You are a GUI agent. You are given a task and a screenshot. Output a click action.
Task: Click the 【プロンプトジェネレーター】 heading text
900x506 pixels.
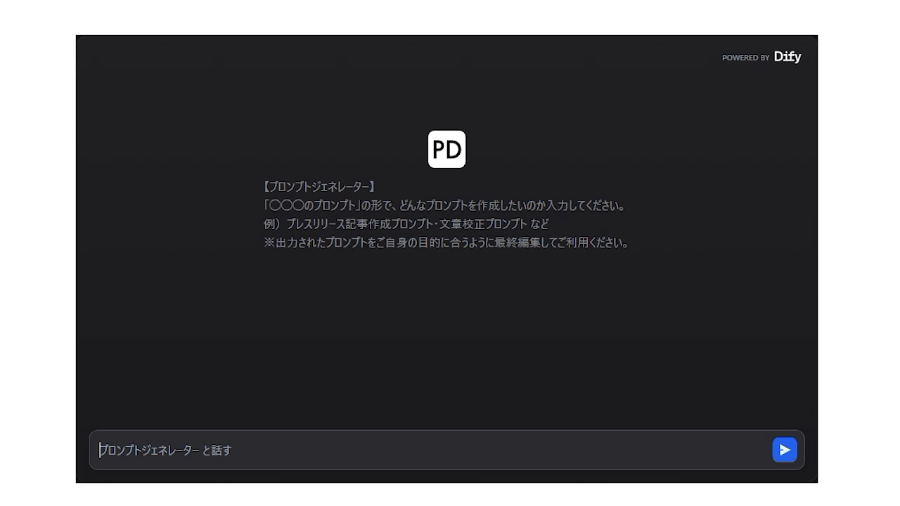pos(320,186)
